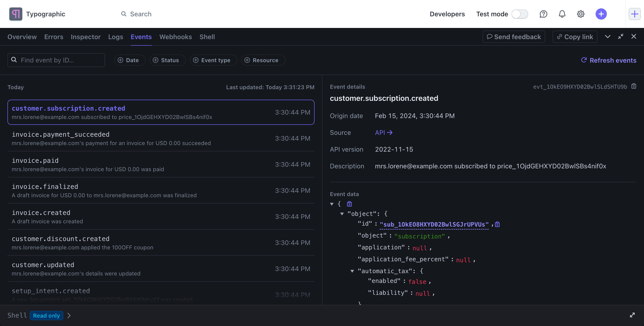Focus the Find event by ID field

(56, 60)
